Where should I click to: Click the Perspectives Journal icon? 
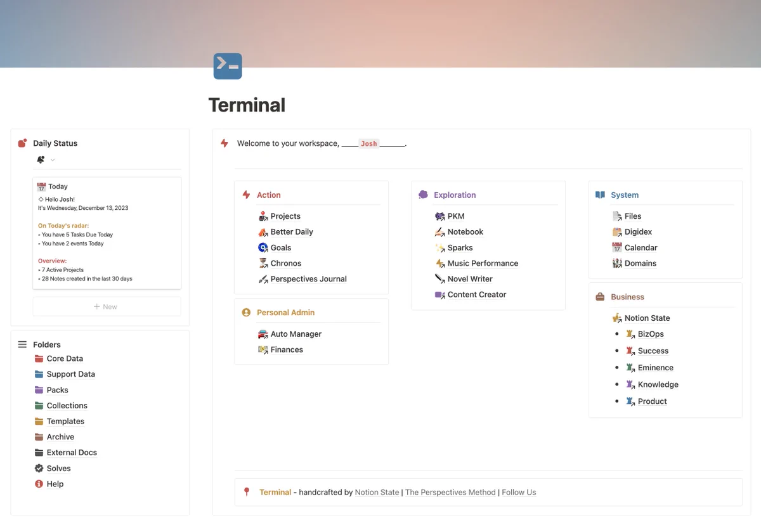click(263, 279)
